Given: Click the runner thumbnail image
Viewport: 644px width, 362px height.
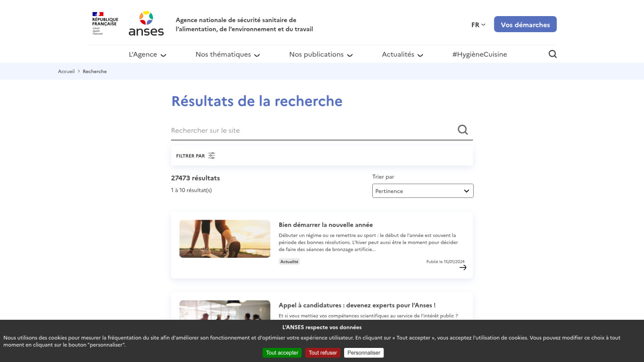Looking at the screenshot, I should point(225,239).
